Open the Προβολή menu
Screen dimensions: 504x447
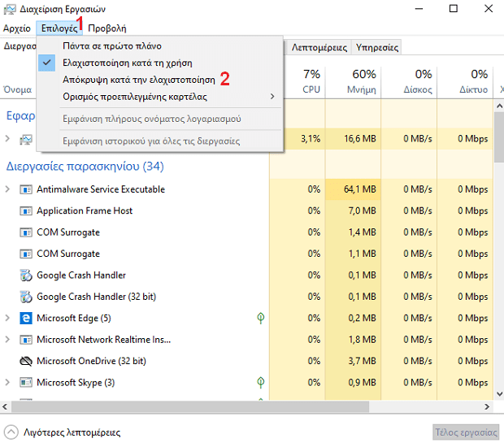point(107,28)
